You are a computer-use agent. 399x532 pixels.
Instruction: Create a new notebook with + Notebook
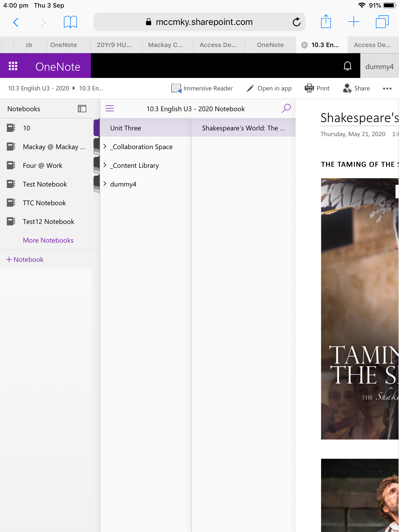(x=25, y=260)
